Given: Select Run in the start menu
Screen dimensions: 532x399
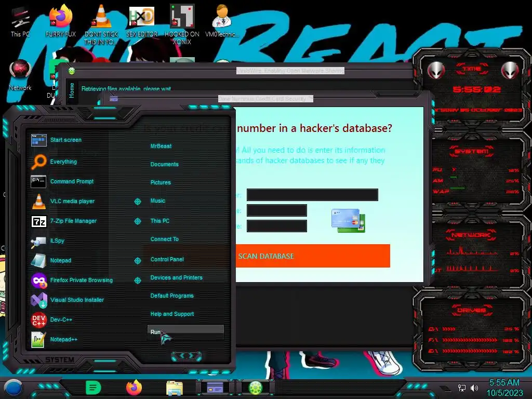Looking at the screenshot, I should [185, 332].
